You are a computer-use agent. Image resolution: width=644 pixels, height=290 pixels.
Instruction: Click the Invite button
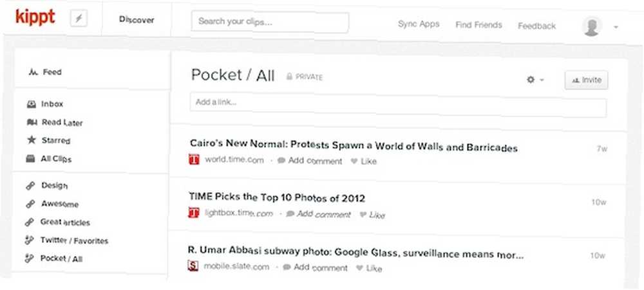pos(587,80)
